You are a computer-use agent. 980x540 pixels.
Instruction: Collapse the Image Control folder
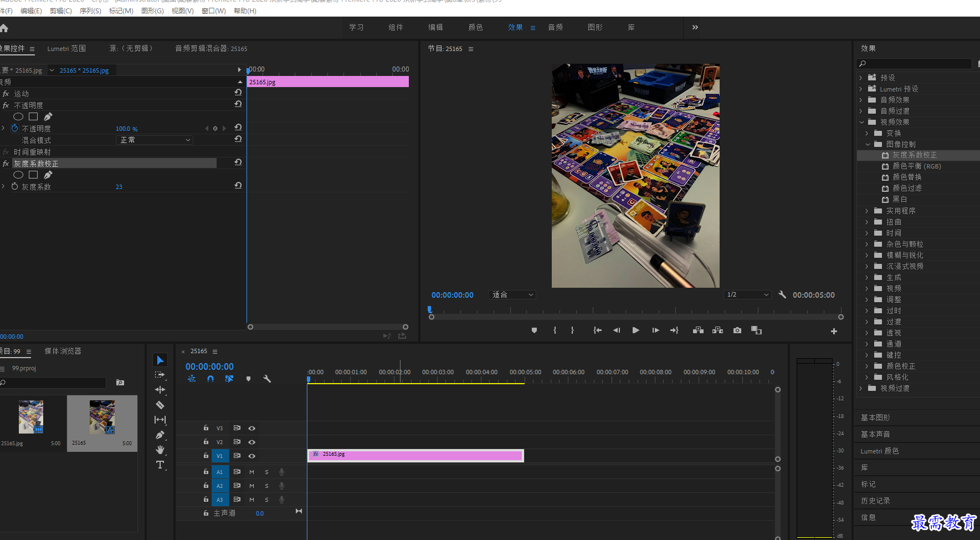pos(868,144)
